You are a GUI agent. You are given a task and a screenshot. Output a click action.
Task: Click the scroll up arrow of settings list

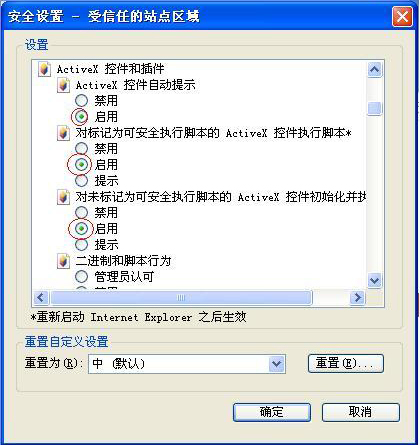click(374, 69)
